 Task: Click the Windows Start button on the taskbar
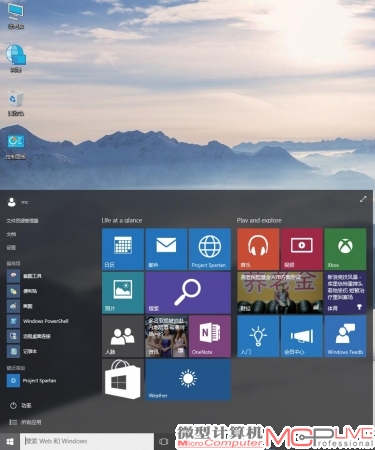[10, 441]
